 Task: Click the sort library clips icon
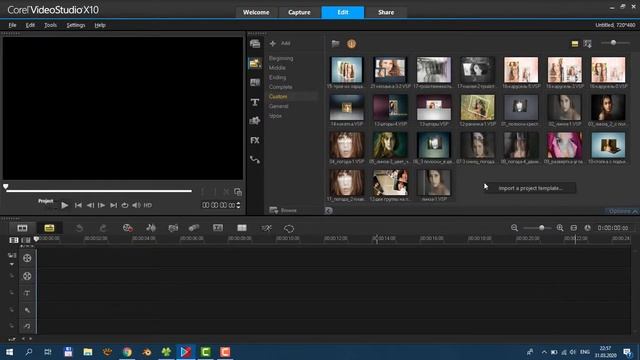(x=588, y=44)
